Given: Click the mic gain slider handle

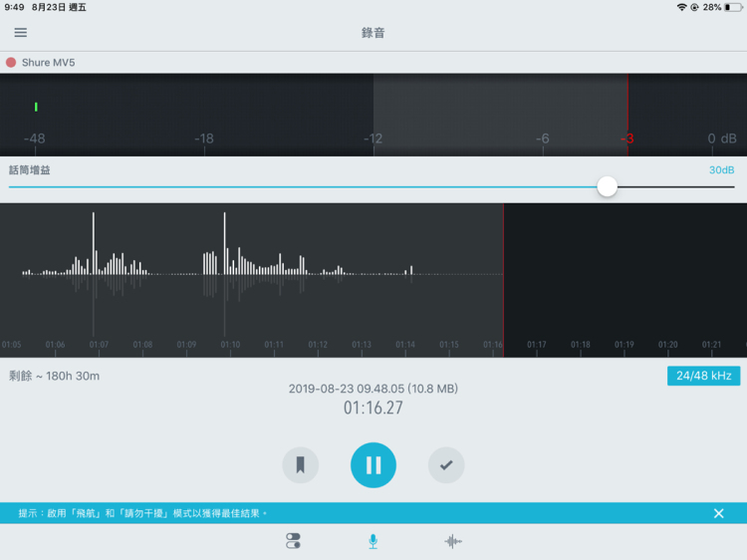Looking at the screenshot, I should (607, 186).
